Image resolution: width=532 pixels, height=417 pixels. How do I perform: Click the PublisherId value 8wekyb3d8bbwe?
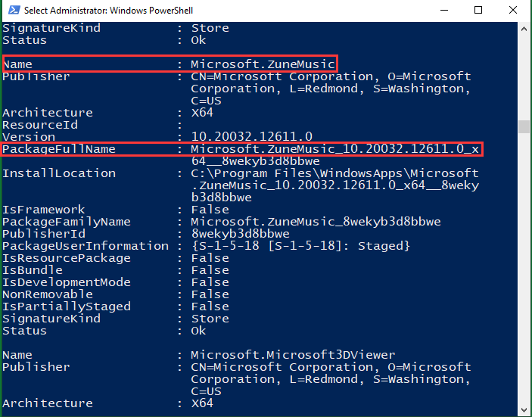(240, 234)
